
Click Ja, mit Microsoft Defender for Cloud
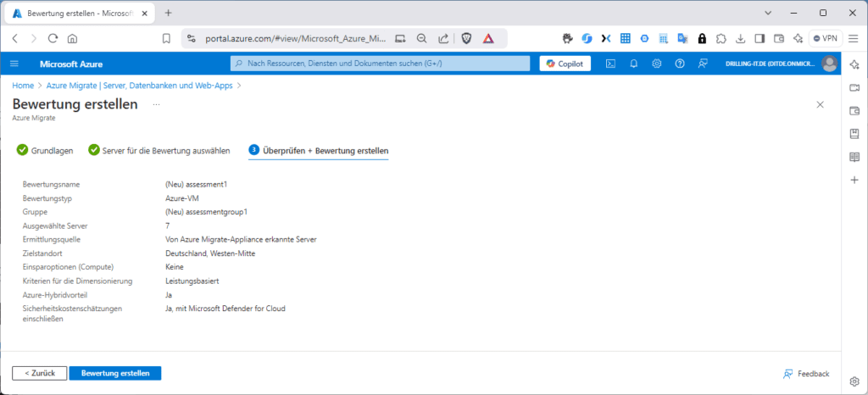coord(225,309)
